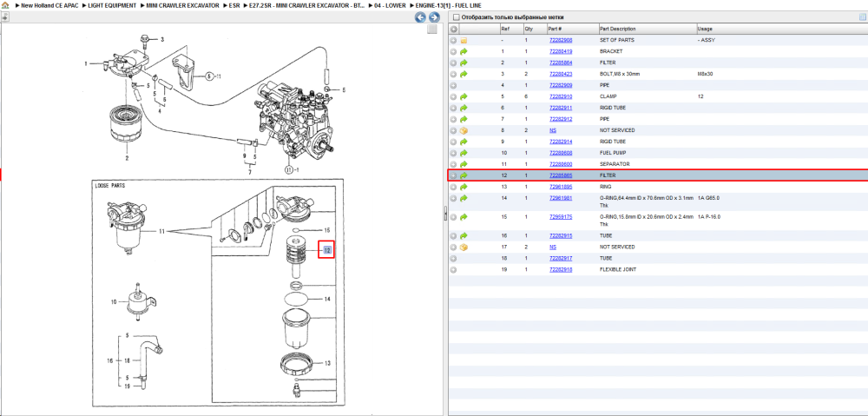Click the window icon at the parts list top-right
This screenshot has width=868, height=416.
(x=863, y=17)
